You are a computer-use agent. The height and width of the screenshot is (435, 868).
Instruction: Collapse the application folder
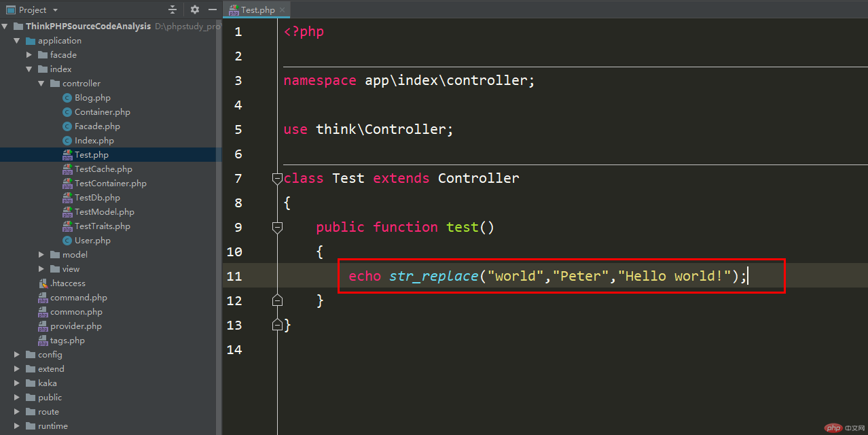pyautogui.click(x=17, y=40)
